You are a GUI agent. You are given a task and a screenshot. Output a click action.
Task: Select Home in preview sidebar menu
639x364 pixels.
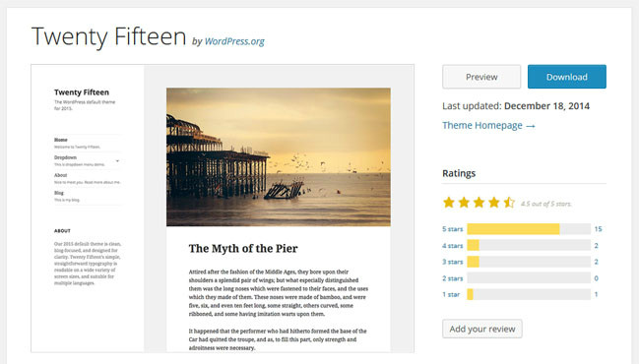(61, 140)
